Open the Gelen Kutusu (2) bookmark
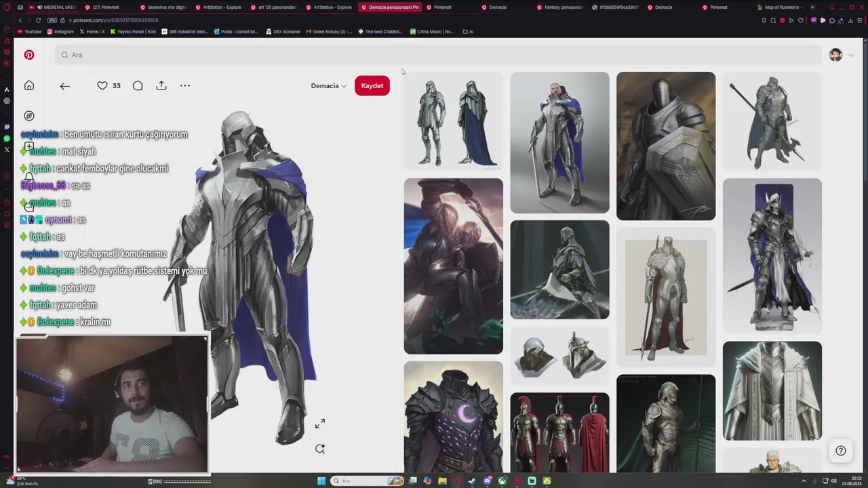Viewport: 868px width, 488px height. click(x=329, y=32)
